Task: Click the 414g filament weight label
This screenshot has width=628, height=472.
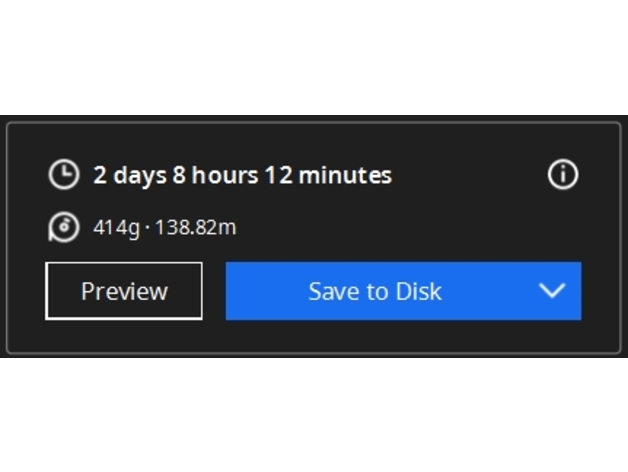Action: click(117, 228)
